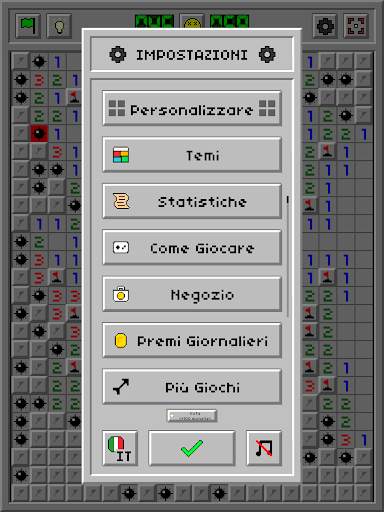This screenshot has width=384, height=512.
Task: Click the red exploded mine cell
Action: [x=39, y=134]
